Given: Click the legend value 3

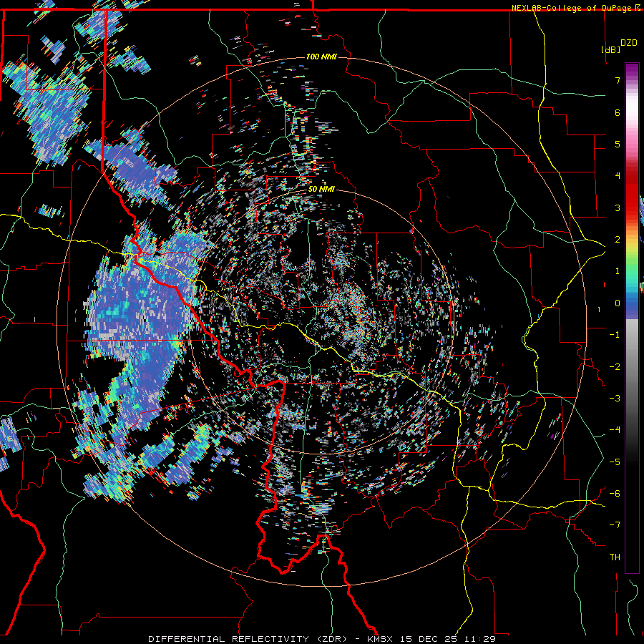Looking at the screenshot, I should coord(617,208).
